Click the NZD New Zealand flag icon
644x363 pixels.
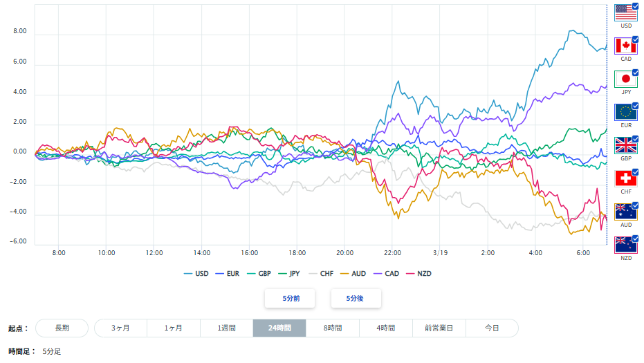click(625, 245)
